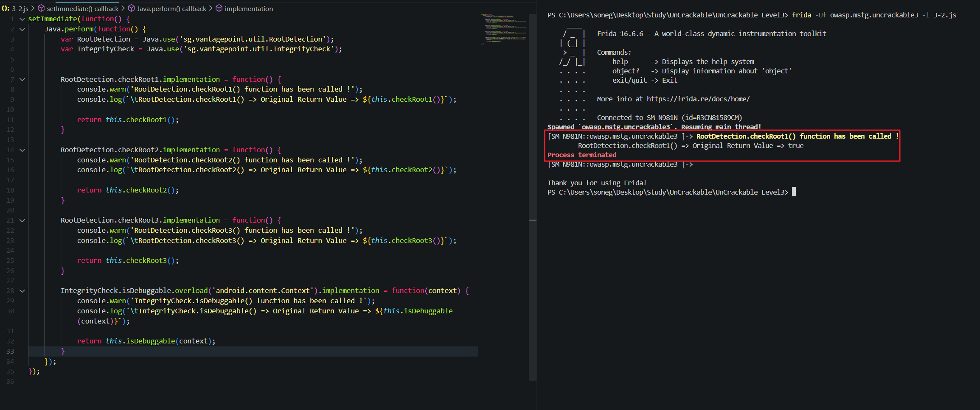Click 'Spawned owasp.mstg.uncrackable3' terminal line

pos(654,127)
